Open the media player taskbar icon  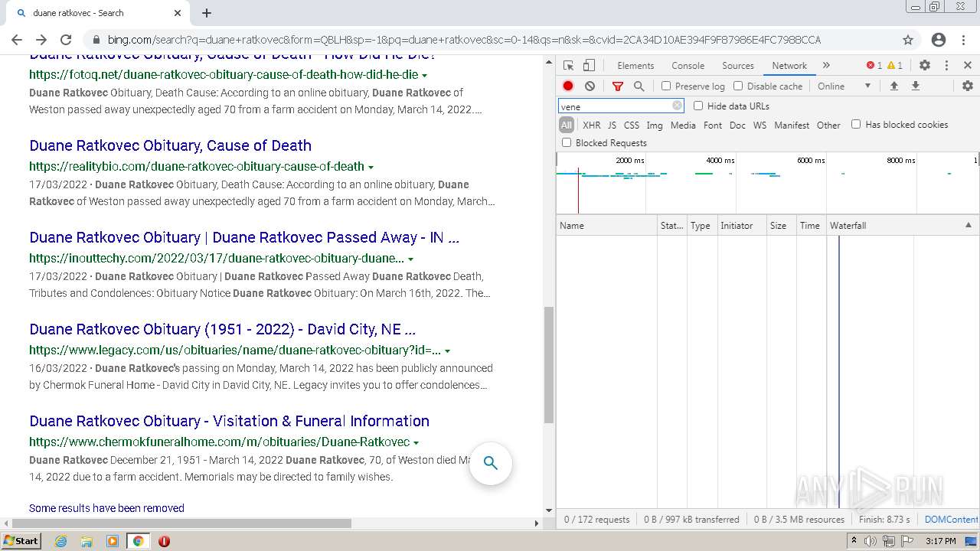pyautogui.click(x=113, y=541)
